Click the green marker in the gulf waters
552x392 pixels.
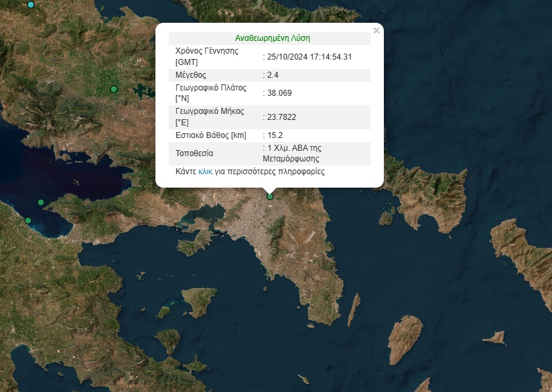point(41,202)
